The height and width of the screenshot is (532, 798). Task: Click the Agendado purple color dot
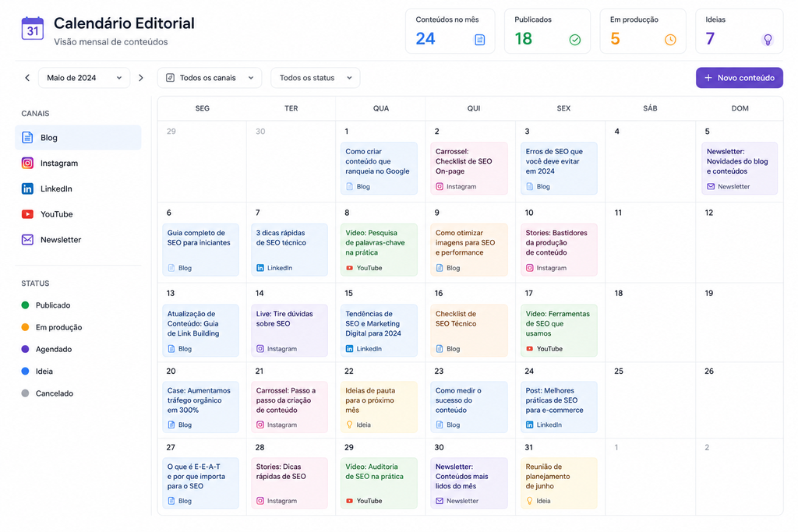[25, 349]
